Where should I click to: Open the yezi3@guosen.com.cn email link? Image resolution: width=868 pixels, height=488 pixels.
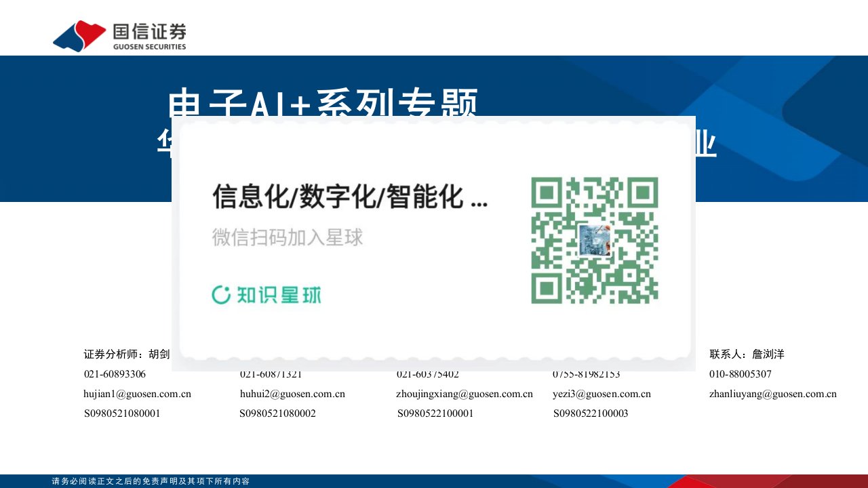pyautogui.click(x=601, y=394)
